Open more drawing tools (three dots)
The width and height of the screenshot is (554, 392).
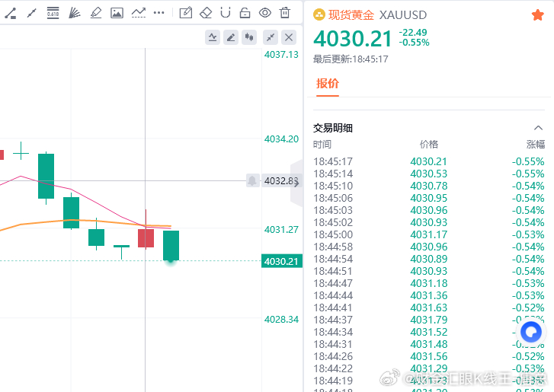[x=159, y=13]
